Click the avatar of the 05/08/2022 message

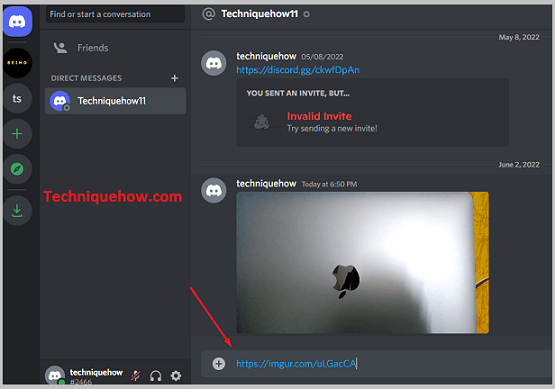[x=214, y=63]
